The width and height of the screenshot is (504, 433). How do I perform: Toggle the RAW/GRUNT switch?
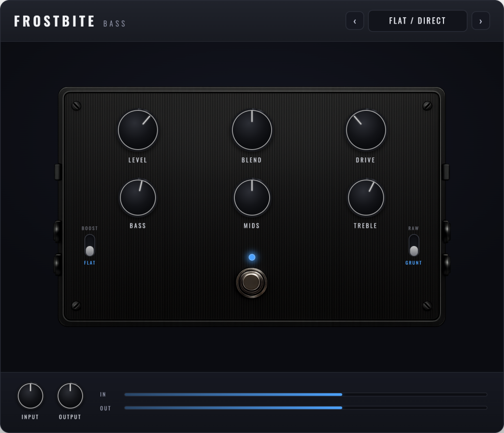(414, 246)
